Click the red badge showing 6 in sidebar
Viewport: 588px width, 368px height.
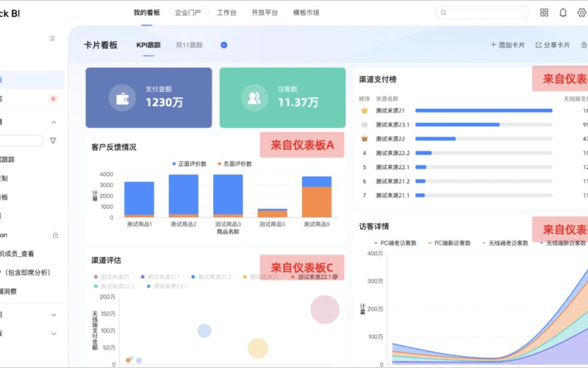point(53,99)
